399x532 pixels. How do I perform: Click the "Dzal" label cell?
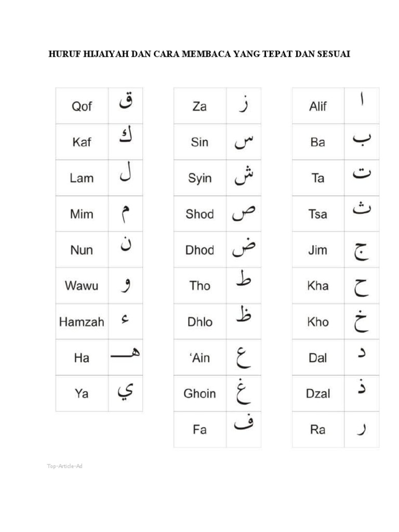pyautogui.click(x=318, y=393)
